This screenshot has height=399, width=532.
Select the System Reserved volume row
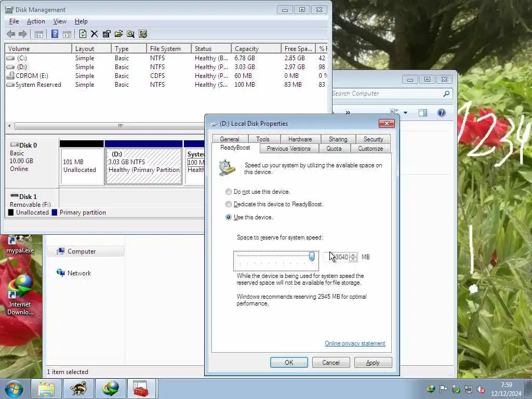pyautogui.click(x=166, y=85)
